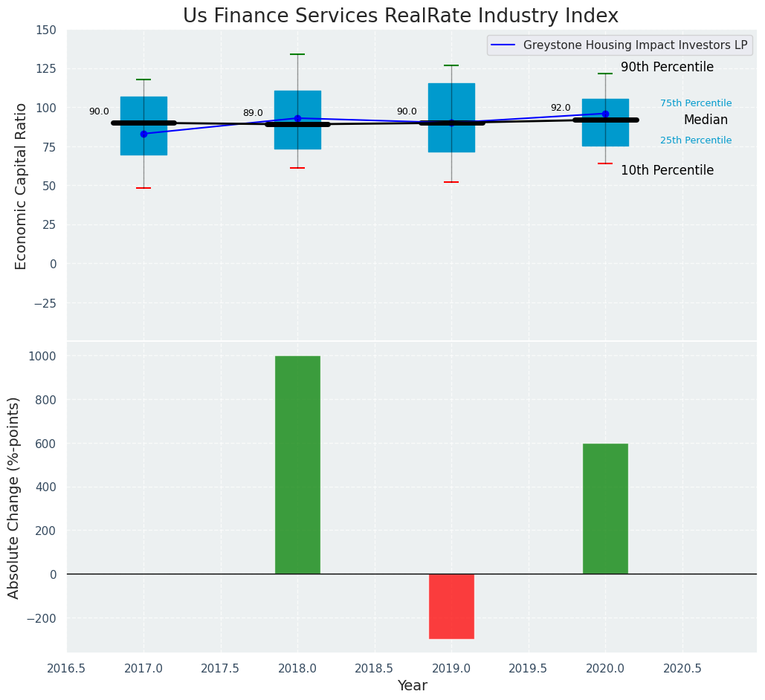Click Greystone data point at 2017

(143, 134)
